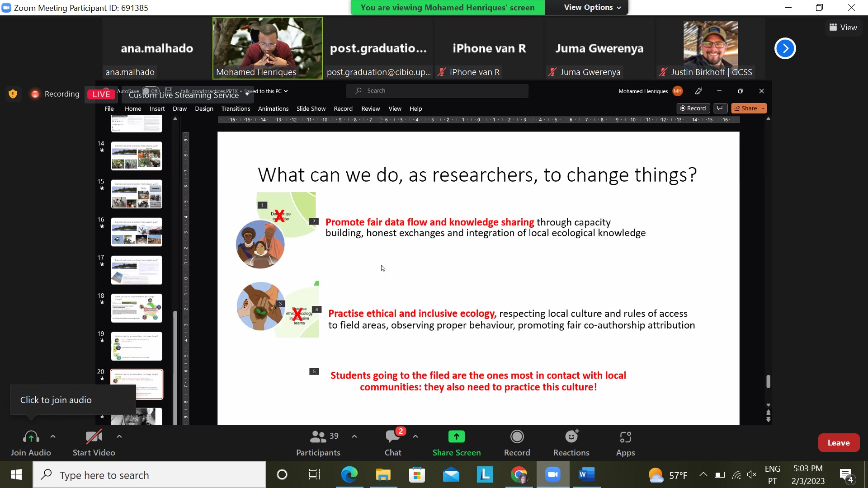
Task: Switch to the Animations tab
Action: [x=273, y=108]
